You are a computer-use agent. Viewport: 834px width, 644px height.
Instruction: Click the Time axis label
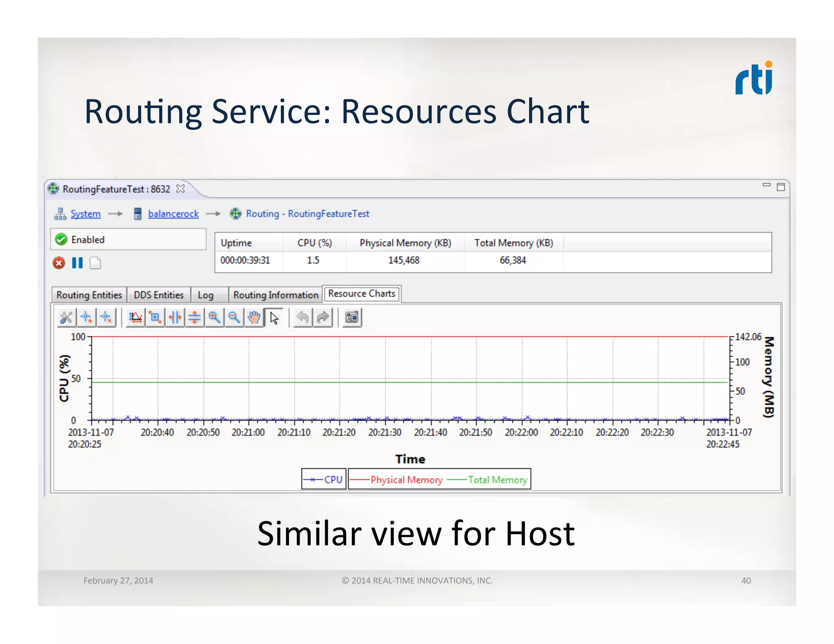pyautogui.click(x=410, y=459)
